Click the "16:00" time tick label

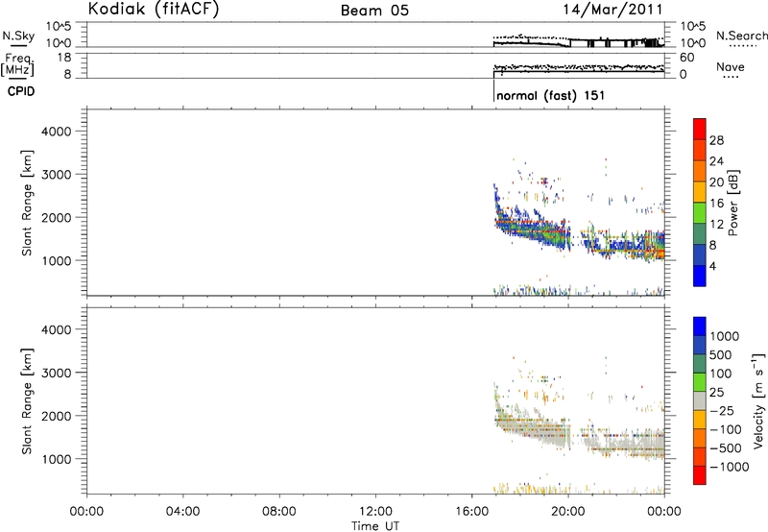point(471,512)
